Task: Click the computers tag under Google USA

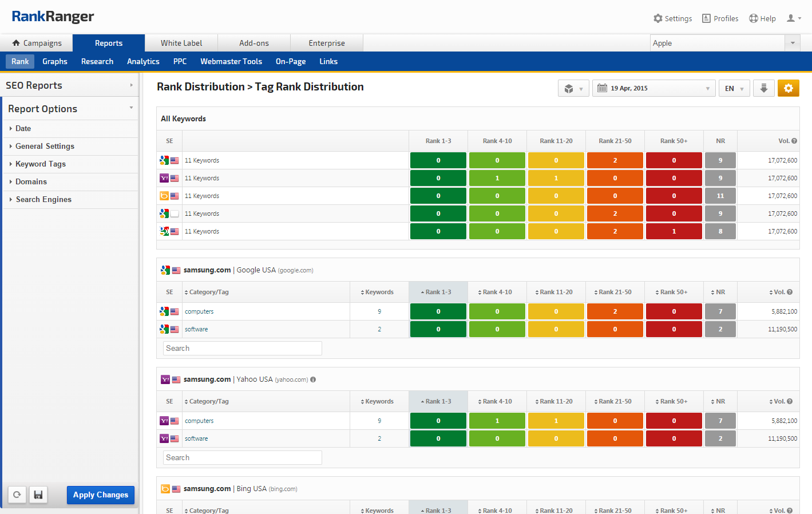Action: [x=199, y=311]
